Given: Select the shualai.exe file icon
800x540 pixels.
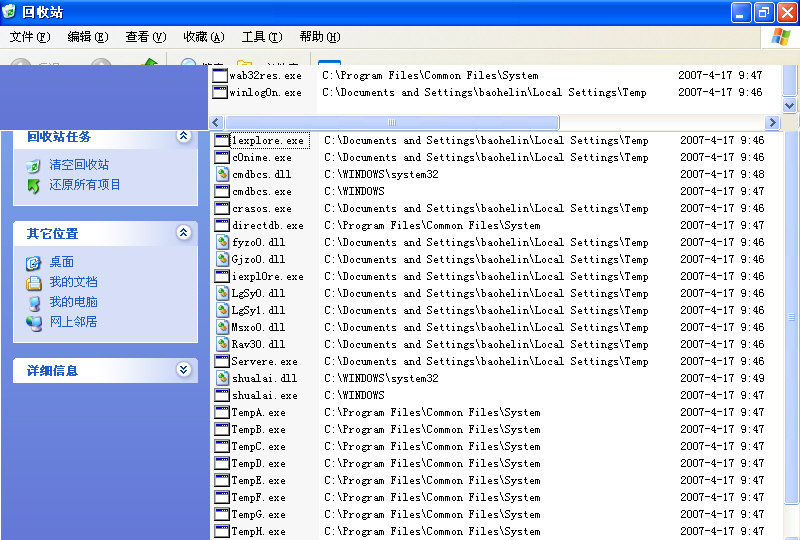Looking at the screenshot, I should click(222, 395).
